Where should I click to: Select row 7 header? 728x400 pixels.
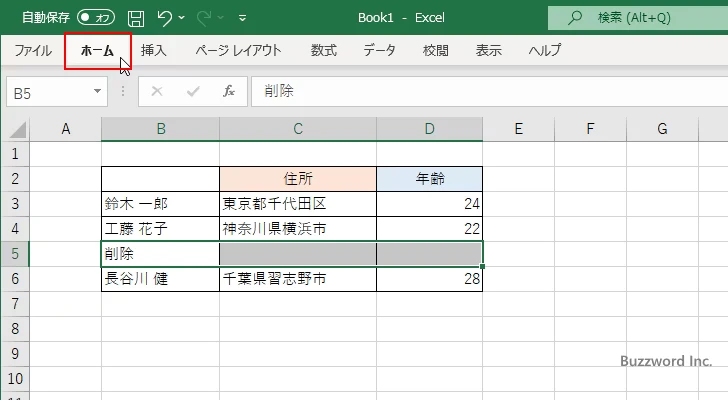[15, 304]
